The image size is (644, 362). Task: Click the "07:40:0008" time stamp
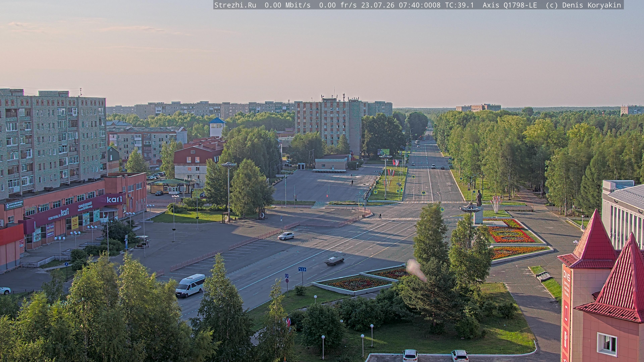click(420, 5)
